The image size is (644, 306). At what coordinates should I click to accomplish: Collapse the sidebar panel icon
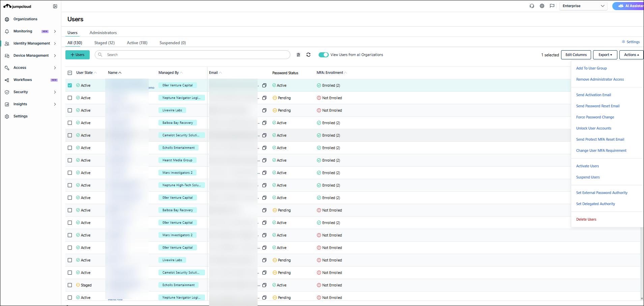pyautogui.click(x=55, y=6)
